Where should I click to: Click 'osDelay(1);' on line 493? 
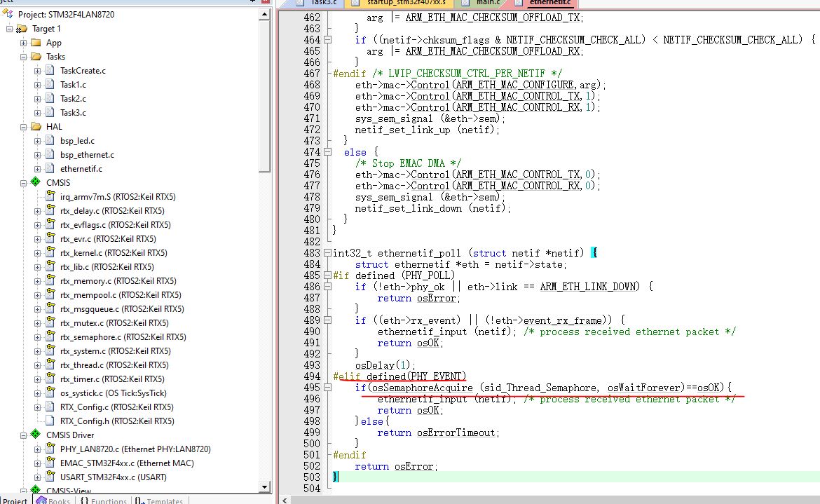coord(385,365)
